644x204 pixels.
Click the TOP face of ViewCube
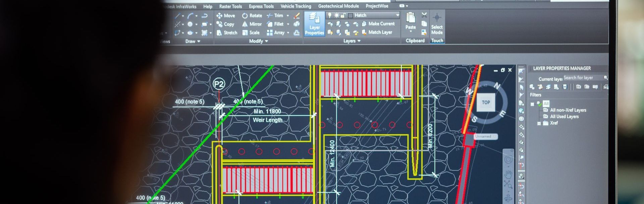click(486, 102)
